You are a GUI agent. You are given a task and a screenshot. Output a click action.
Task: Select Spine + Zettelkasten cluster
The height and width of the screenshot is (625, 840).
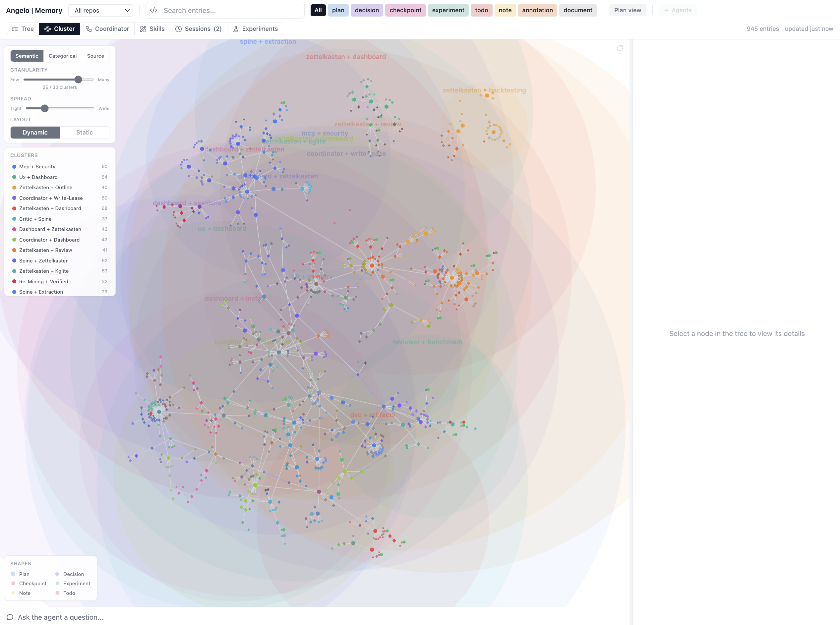click(x=60, y=261)
